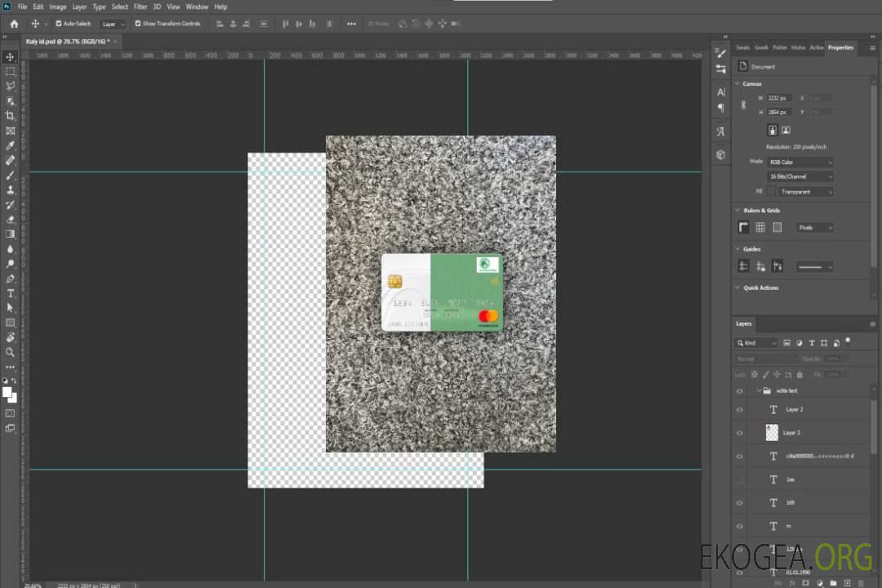The width and height of the screenshot is (882, 588).
Task: Open the Glyphs panel icon
Action: click(x=720, y=131)
